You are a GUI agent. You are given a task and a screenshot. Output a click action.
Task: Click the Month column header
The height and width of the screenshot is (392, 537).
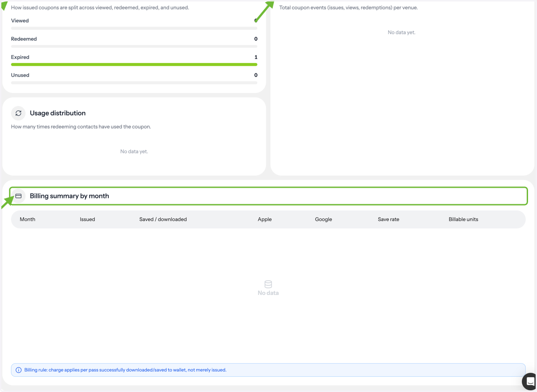27,219
